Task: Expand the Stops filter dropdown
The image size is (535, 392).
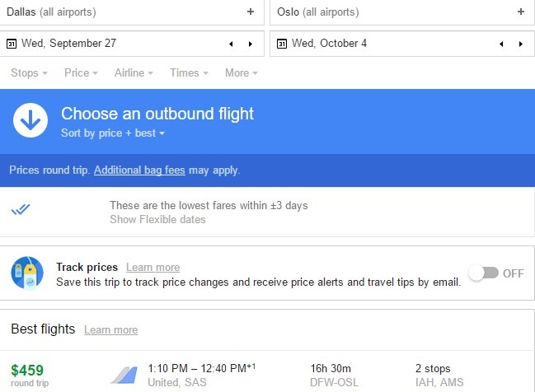Action: (x=29, y=73)
